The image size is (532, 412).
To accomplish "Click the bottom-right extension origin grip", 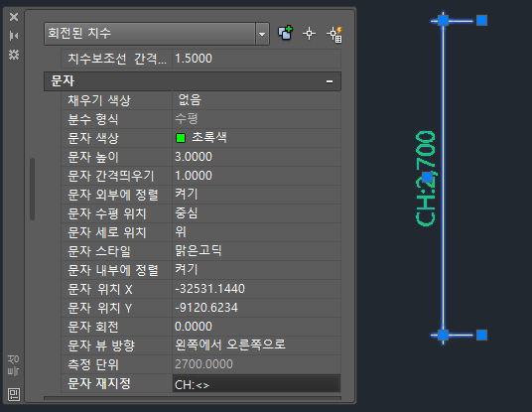I will (x=481, y=335).
